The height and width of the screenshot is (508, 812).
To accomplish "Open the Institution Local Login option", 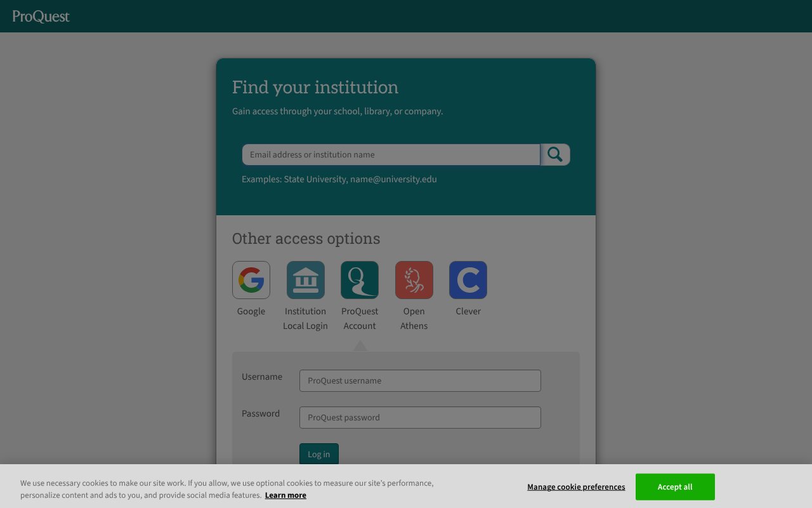I will 305,279.
